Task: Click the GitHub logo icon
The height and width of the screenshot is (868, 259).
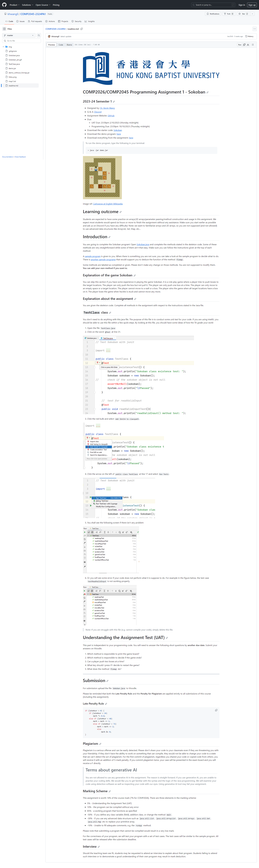Action: 4,5
